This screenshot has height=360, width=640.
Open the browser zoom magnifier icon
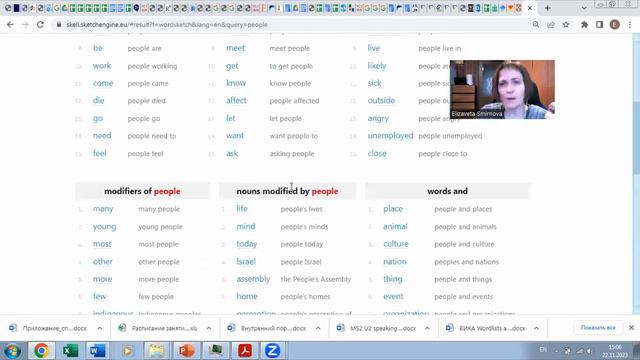coord(536,24)
